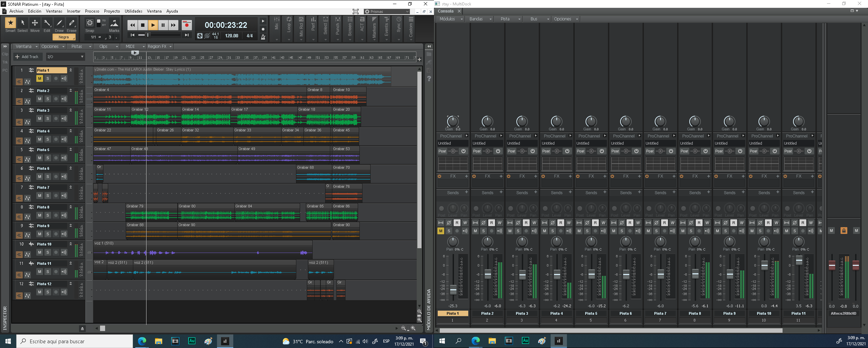The height and width of the screenshot is (348, 868).
Task: Choose the Select tool
Action: [x=22, y=23]
